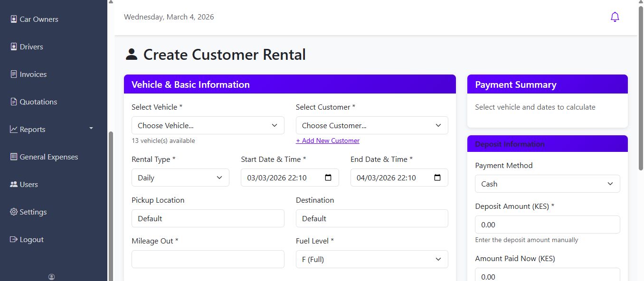Viewport: 644px width, 281px height.
Task: Open the Fuel Level dropdown
Action: click(x=371, y=260)
